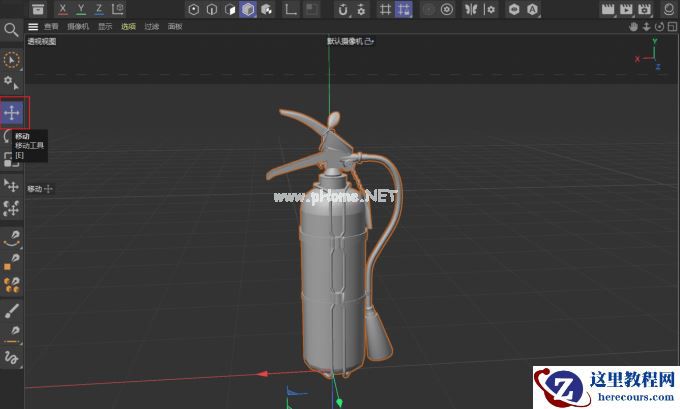Toggle the workplane grid snap button

pyautogui.click(x=404, y=9)
